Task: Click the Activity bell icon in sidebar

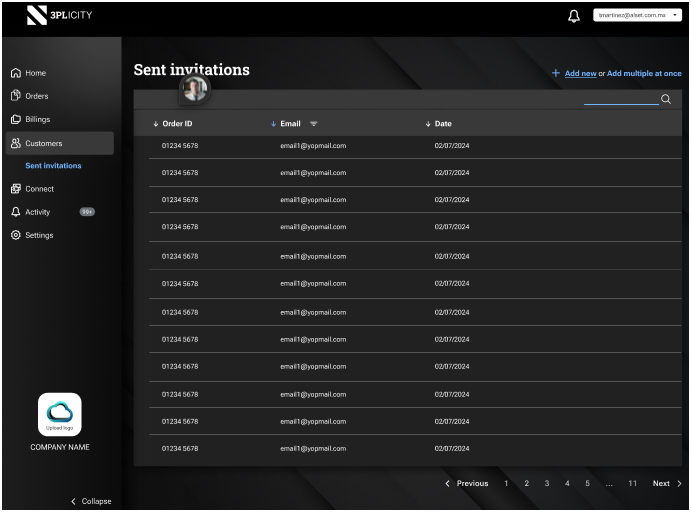Action: 16,212
